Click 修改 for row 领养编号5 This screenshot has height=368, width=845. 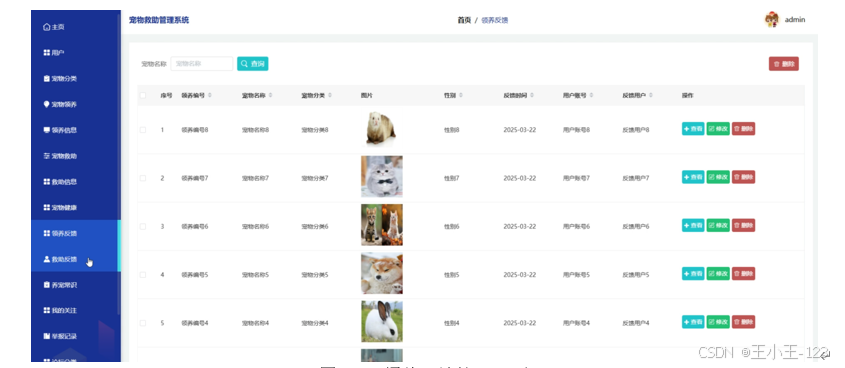[x=718, y=274]
